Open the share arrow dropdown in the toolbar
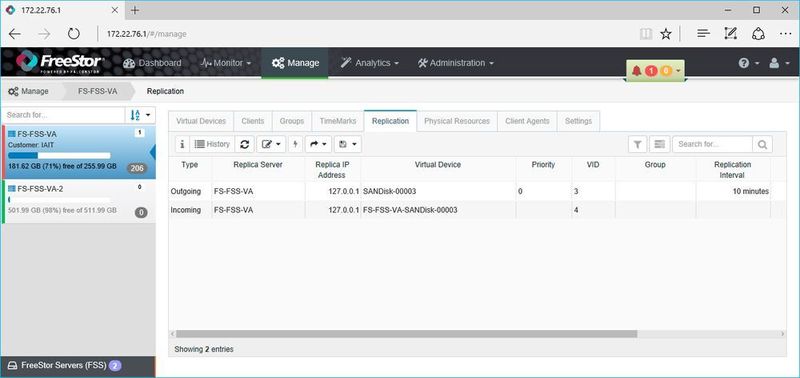The image size is (800, 378). pos(318,144)
